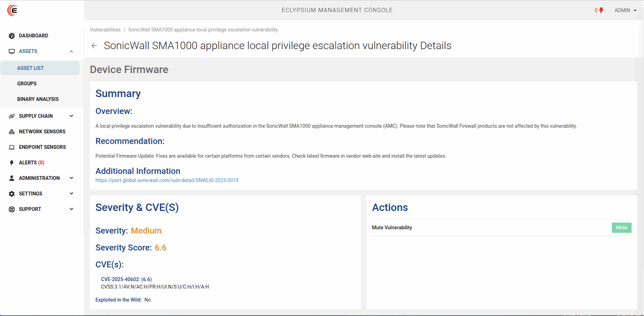Open the Binary Analysis menu item
Image resolution: width=644 pixels, height=316 pixels.
pyautogui.click(x=38, y=99)
